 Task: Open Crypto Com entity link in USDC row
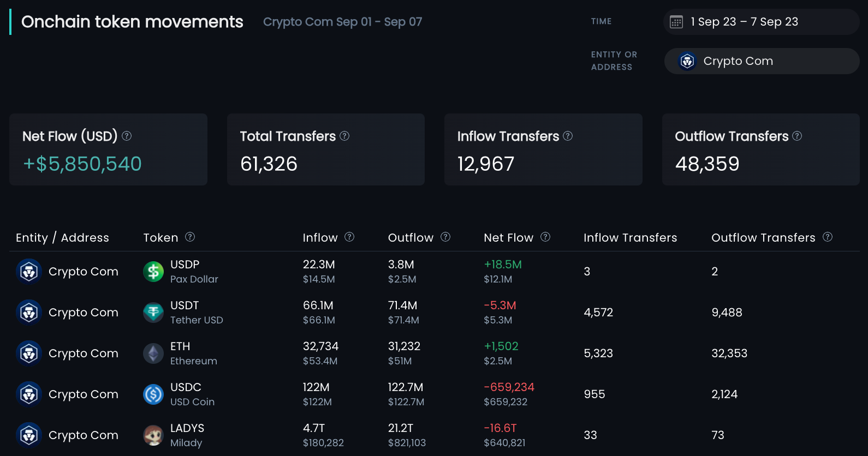pyautogui.click(x=83, y=394)
